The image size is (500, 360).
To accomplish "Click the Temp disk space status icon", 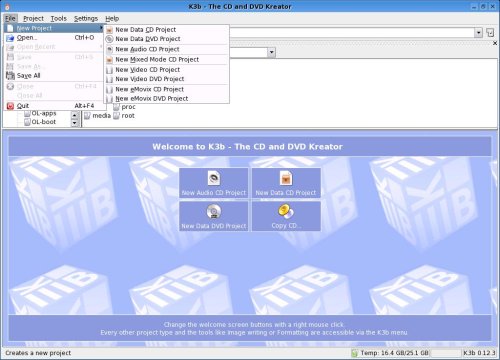I will pyautogui.click(x=355, y=353).
